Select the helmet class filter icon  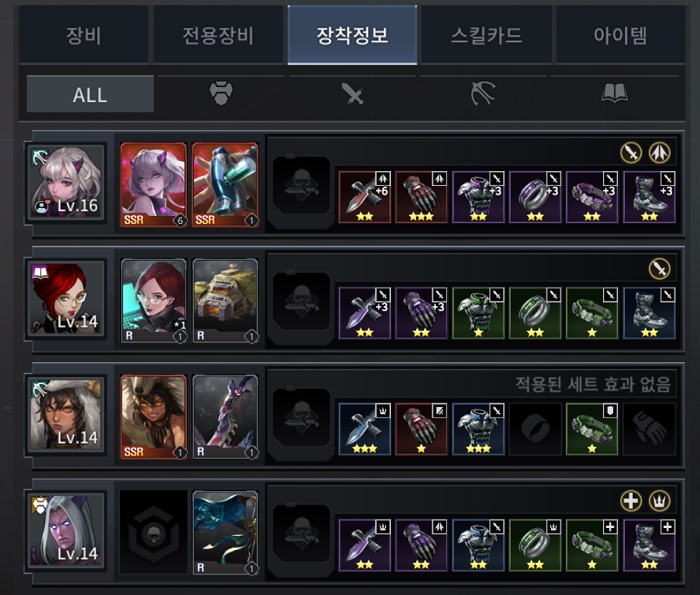(x=221, y=94)
